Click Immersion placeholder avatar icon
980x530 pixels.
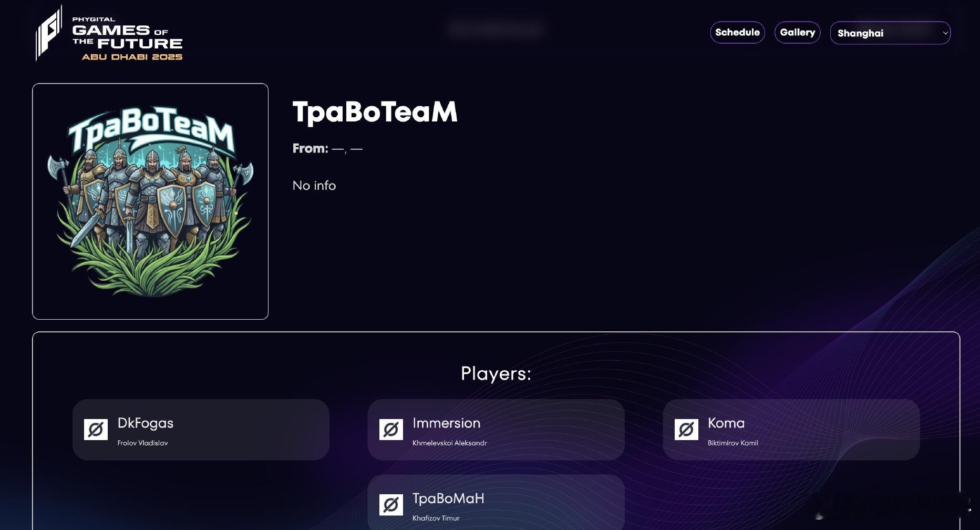point(391,430)
